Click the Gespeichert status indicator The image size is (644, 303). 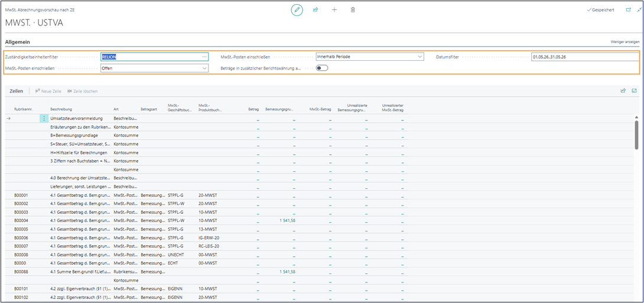[600, 10]
